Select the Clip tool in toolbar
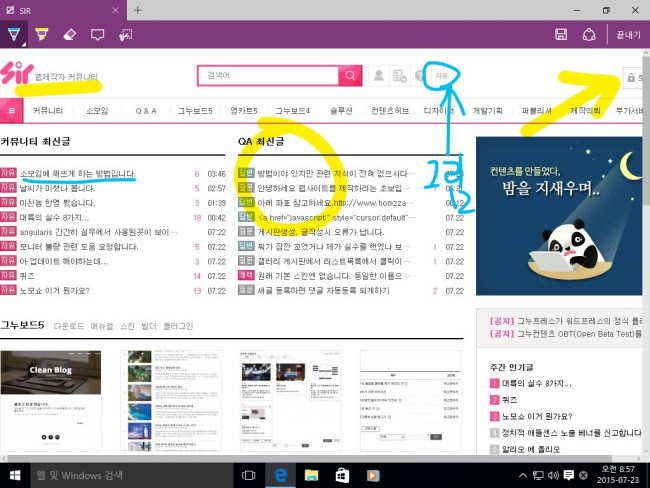 125,33
